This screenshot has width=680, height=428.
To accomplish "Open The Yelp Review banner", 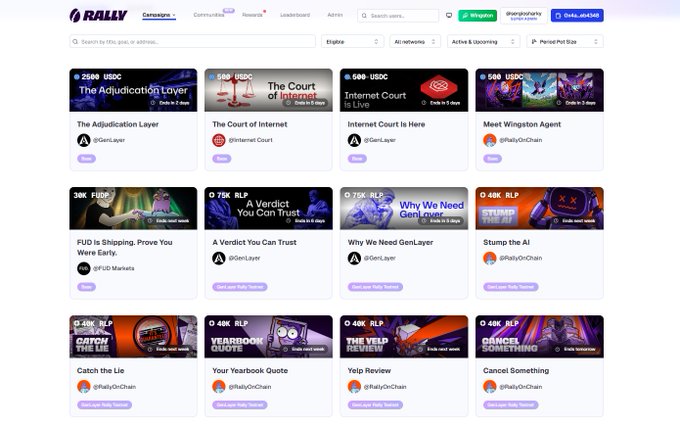I will pos(404,337).
